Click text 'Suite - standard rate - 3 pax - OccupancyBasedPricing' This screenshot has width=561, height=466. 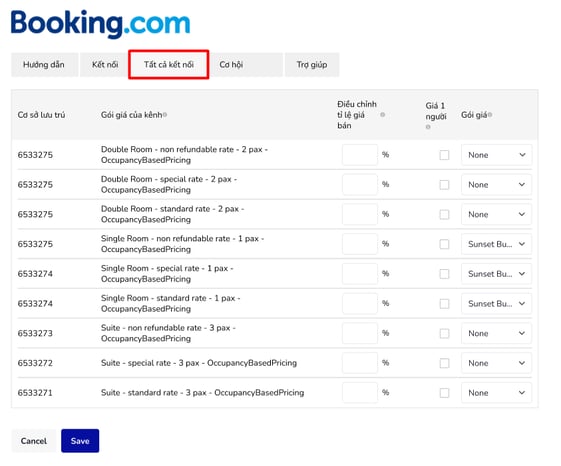click(203, 393)
